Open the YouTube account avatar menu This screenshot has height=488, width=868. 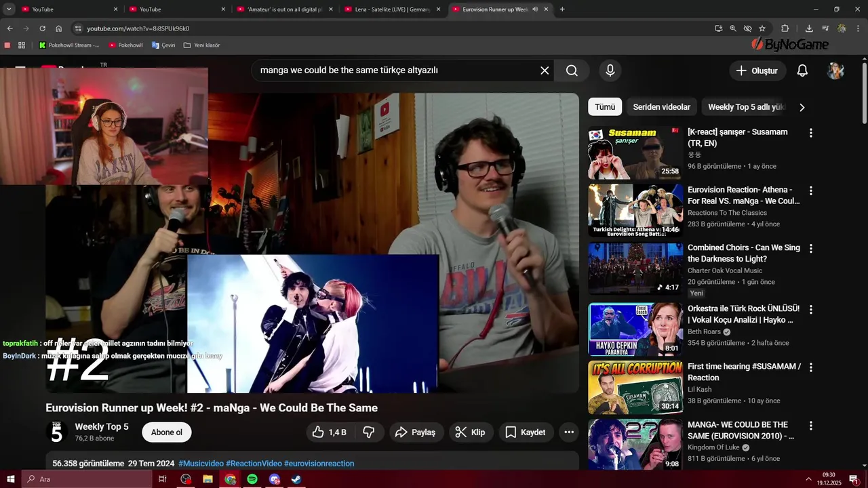point(835,70)
